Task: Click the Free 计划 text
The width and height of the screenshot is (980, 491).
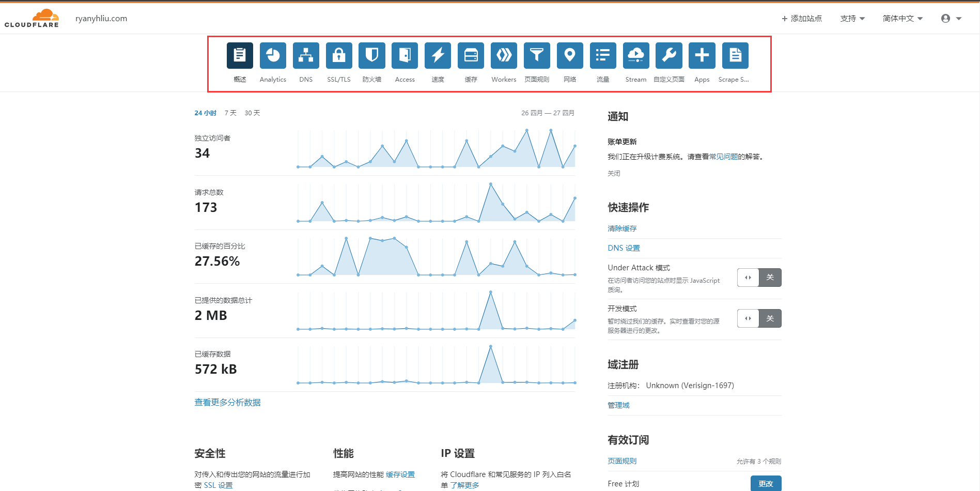Action: tap(623, 484)
